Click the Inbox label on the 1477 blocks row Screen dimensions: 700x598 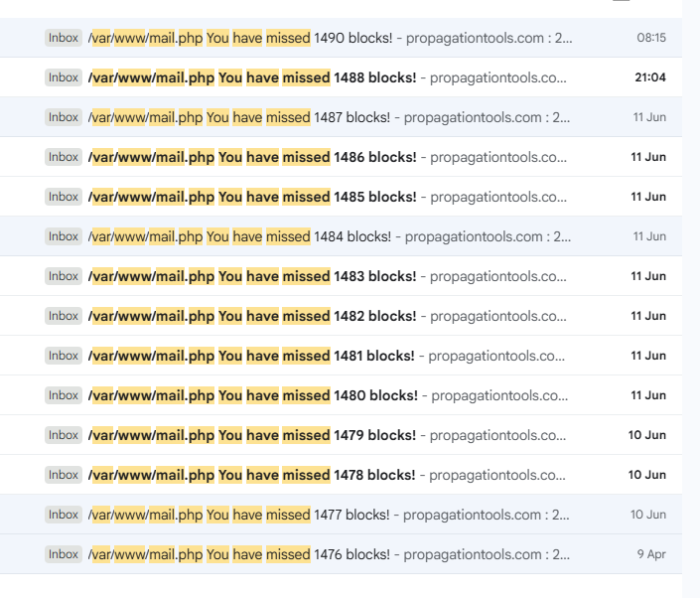tap(64, 515)
